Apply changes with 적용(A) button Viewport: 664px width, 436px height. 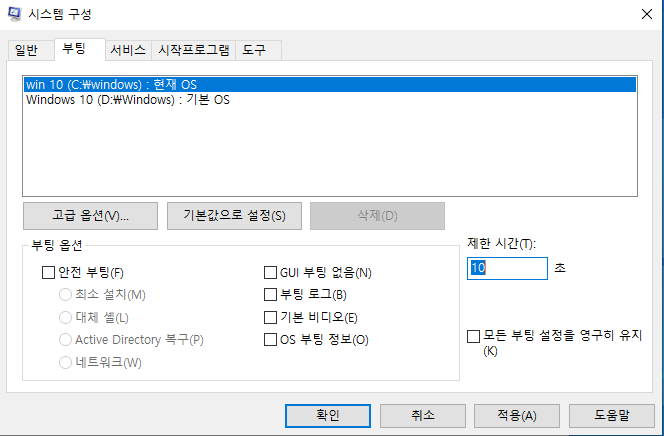[x=517, y=416]
